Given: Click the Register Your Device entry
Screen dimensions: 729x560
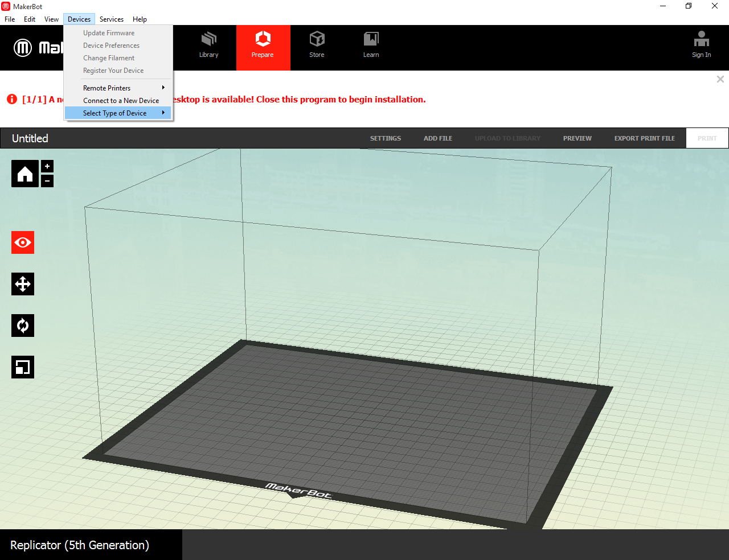Looking at the screenshot, I should (x=118, y=71).
